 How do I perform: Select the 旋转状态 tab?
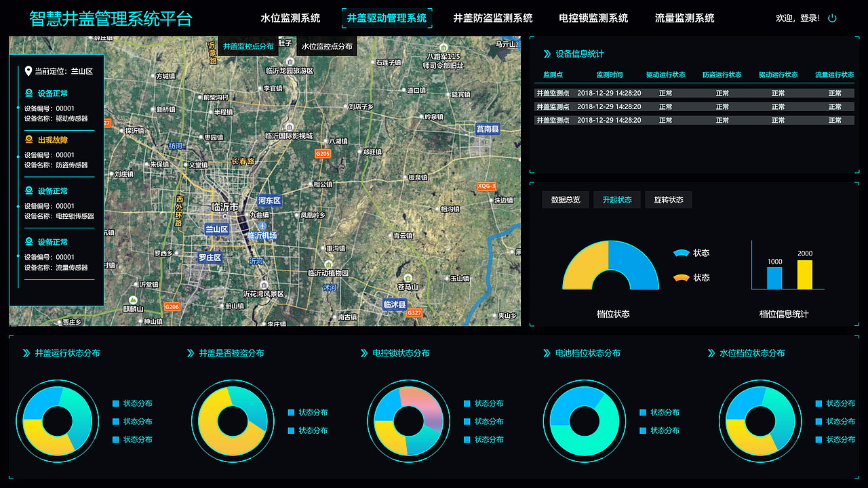[x=669, y=200]
